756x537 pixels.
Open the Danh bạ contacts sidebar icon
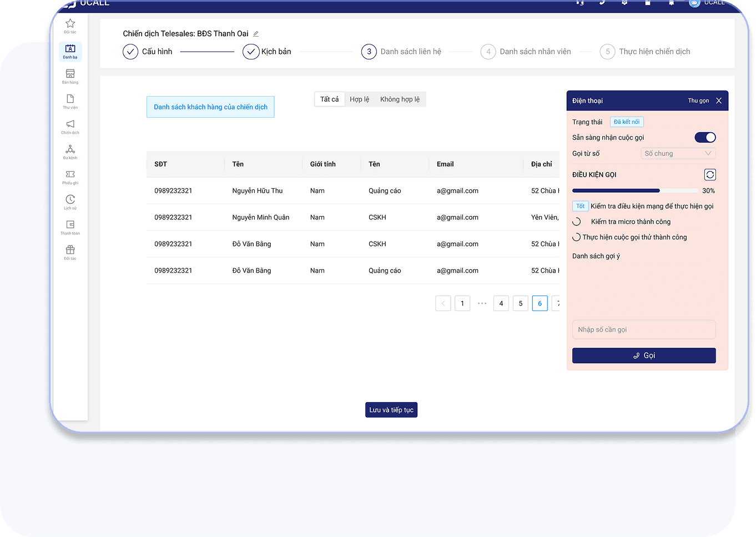[x=70, y=51]
